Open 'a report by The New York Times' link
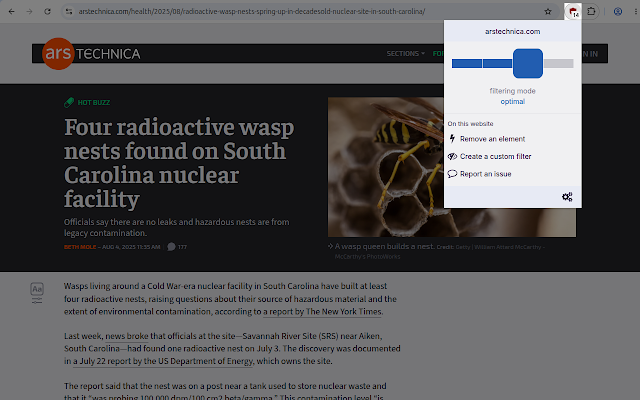Screen dimensions: 640x400 [x=322, y=311]
